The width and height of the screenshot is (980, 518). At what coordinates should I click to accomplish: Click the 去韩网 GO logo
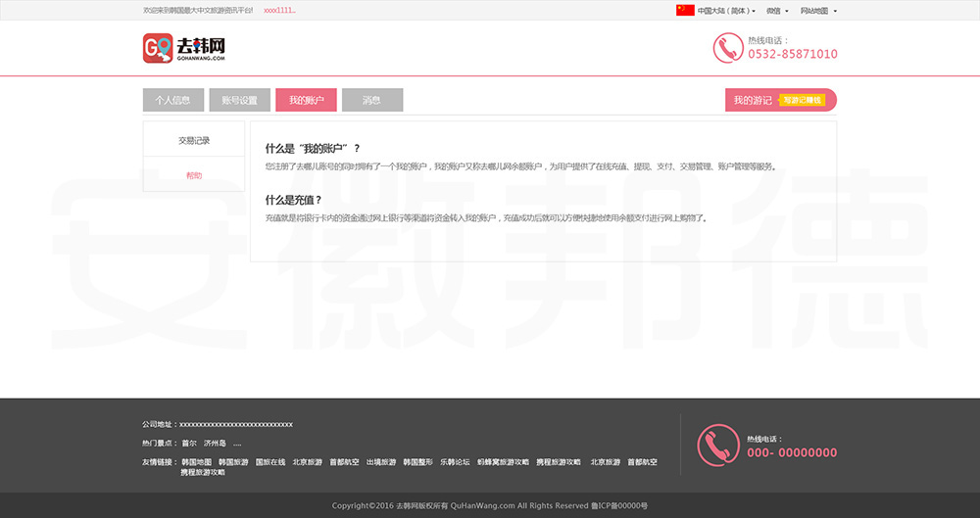click(184, 48)
